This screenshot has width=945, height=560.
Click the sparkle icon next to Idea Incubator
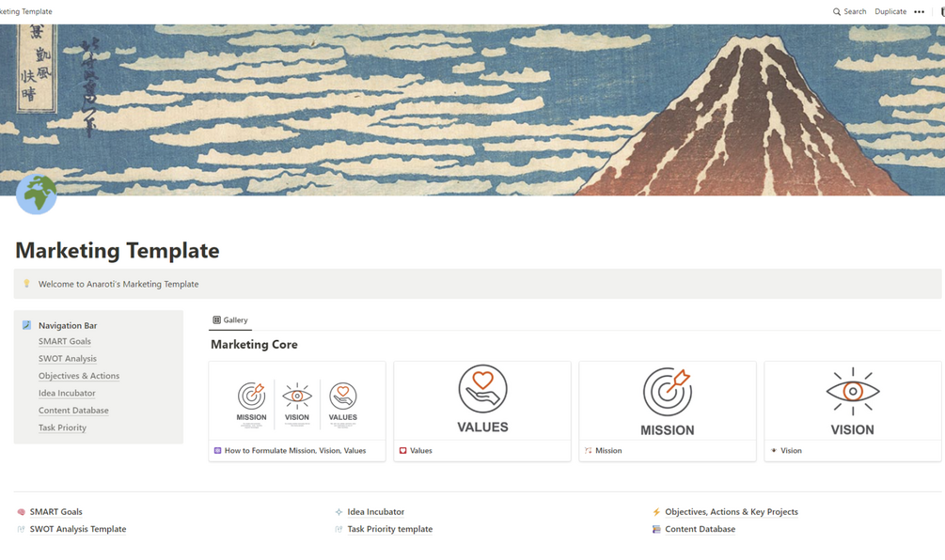click(x=339, y=512)
